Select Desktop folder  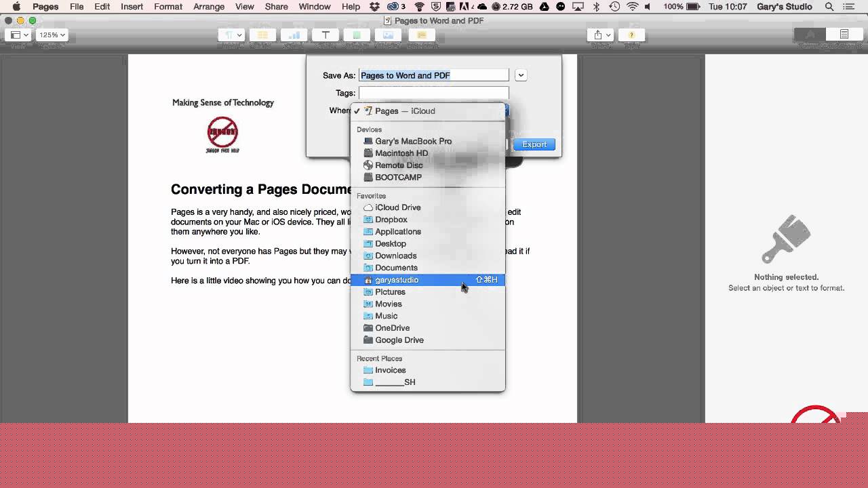428,244
